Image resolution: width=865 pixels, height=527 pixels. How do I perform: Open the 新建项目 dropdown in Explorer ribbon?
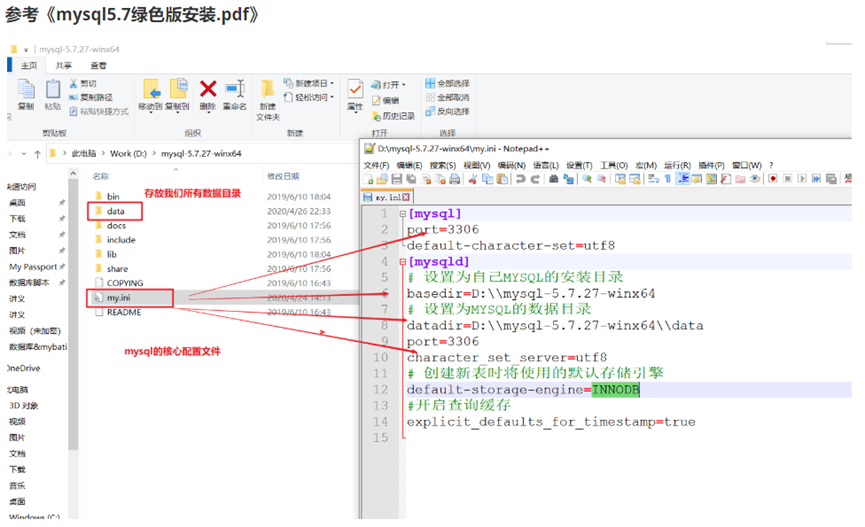tap(309, 83)
